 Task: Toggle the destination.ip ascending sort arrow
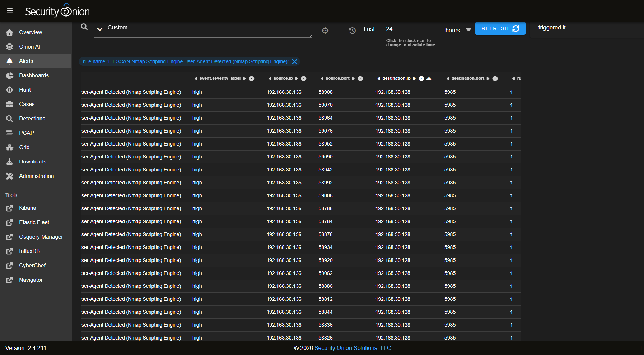tap(429, 78)
